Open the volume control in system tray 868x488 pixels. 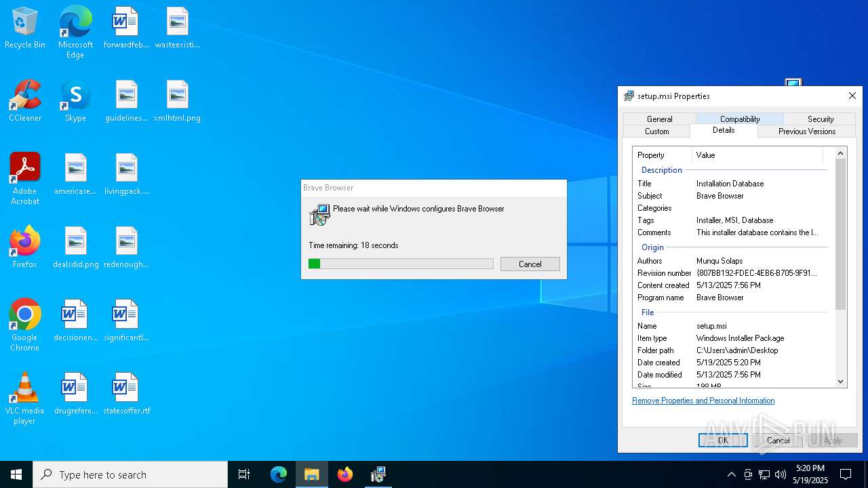[781, 474]
